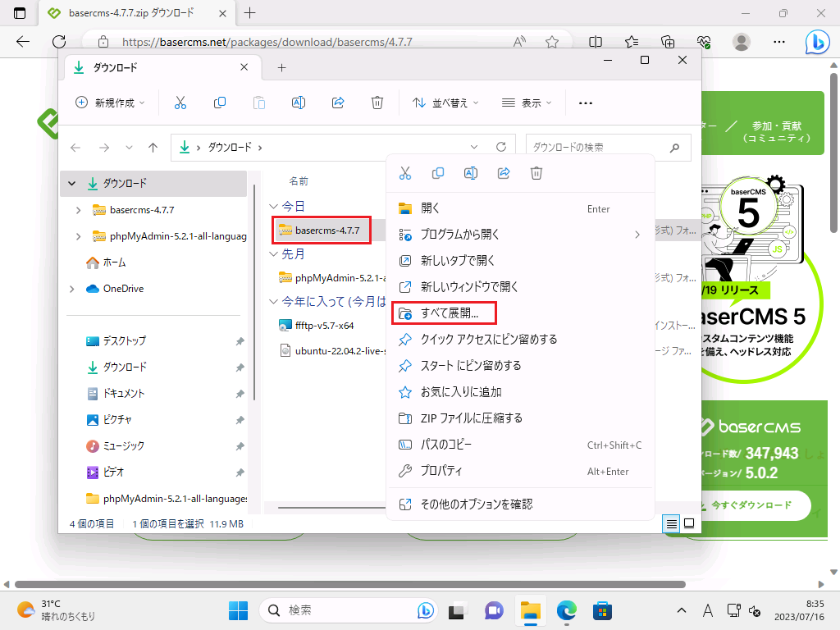Click Share icon in context menu top row
The image size is (840, 630).
[x=504, y=173]
